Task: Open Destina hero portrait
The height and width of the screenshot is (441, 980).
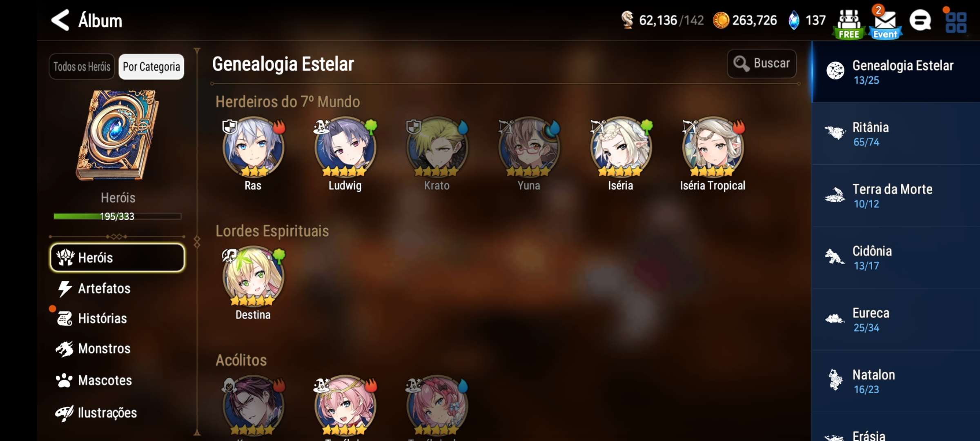Action: click(x=253, y=277)
